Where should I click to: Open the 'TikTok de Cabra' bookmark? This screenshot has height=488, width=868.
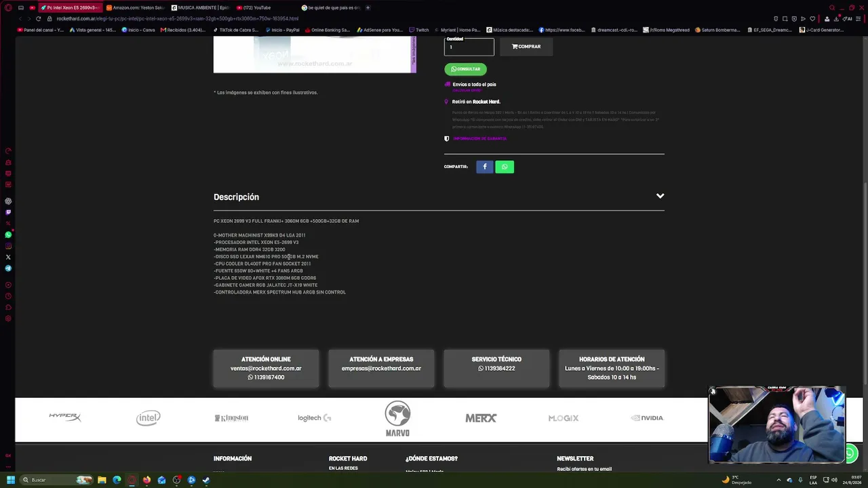tap(236, 30)
